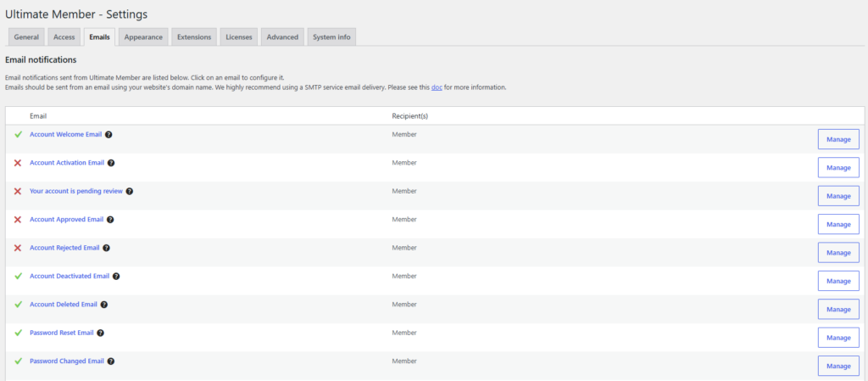Click help icon beside Password Changed Email

[111, 361]
